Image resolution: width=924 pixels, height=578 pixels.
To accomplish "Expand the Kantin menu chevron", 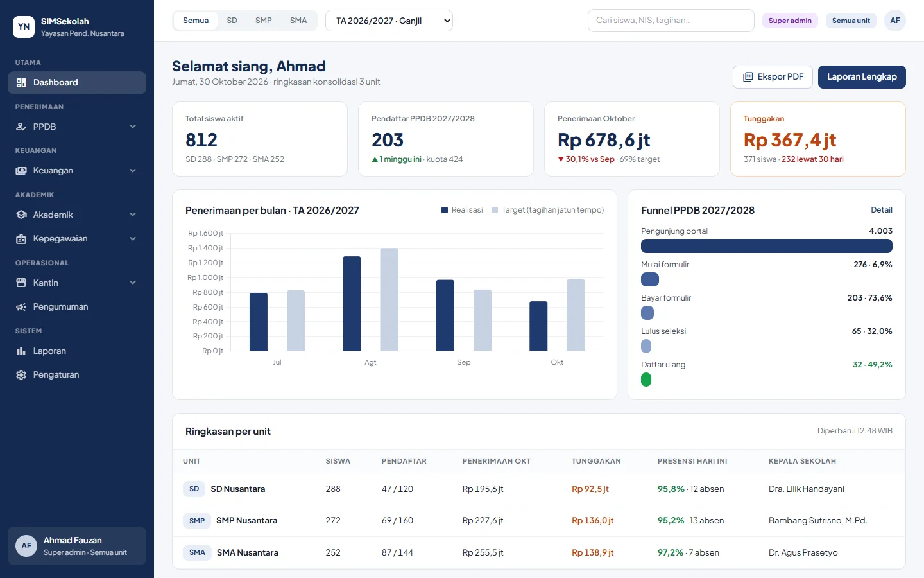I will click(x=133, y=283).
